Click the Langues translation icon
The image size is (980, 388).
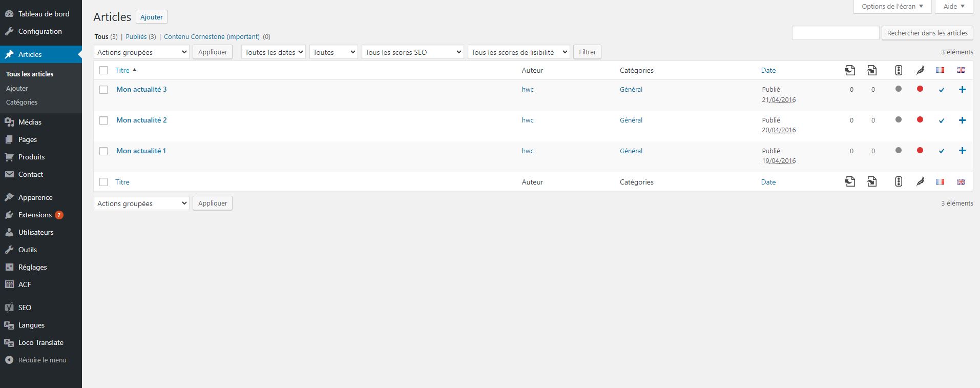tap(9, 325)
